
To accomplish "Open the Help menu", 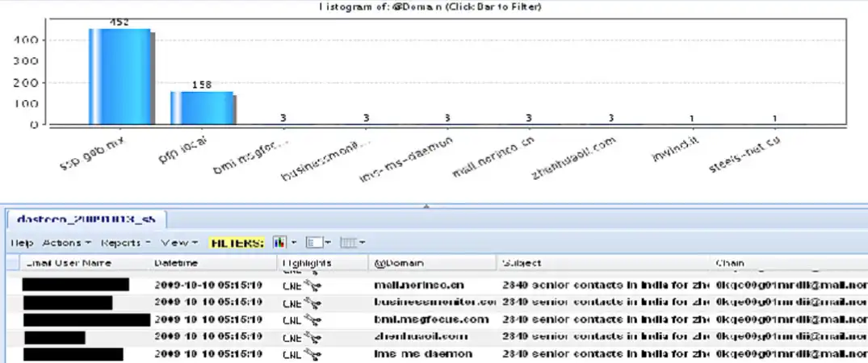I will click(21, 242).
